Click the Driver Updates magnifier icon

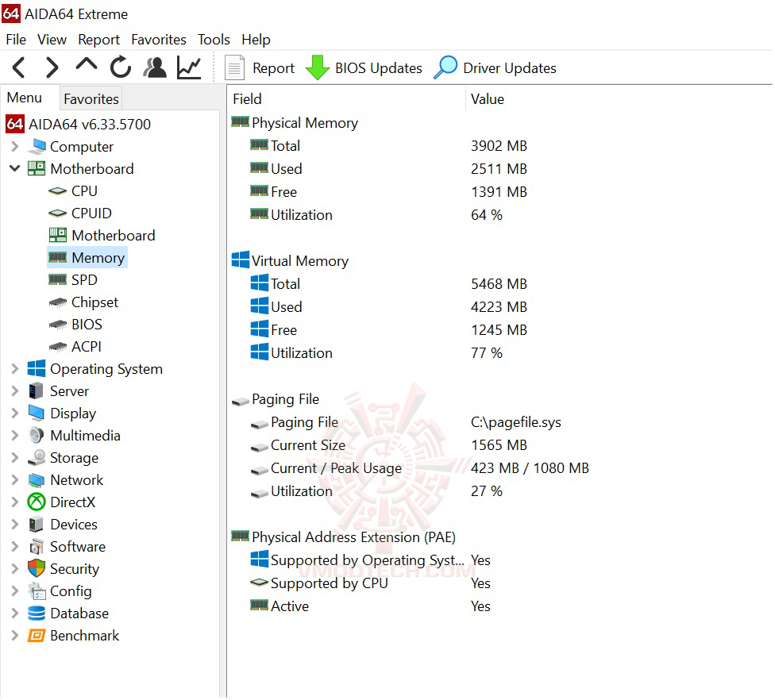pyautogui.click(x=445, y=67)
